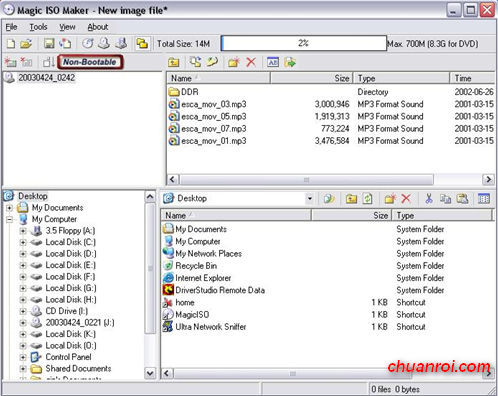Expand the Control Panel node
Image resolution: width=498 pixels, height=396 pixels.
point(23,357)
